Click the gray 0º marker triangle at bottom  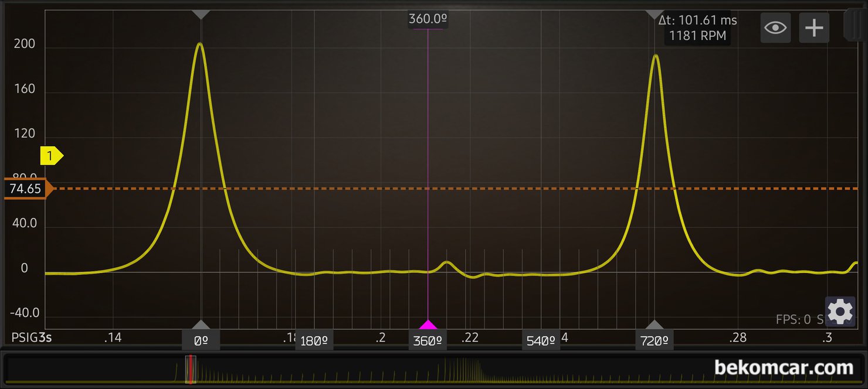pos(201,325)
